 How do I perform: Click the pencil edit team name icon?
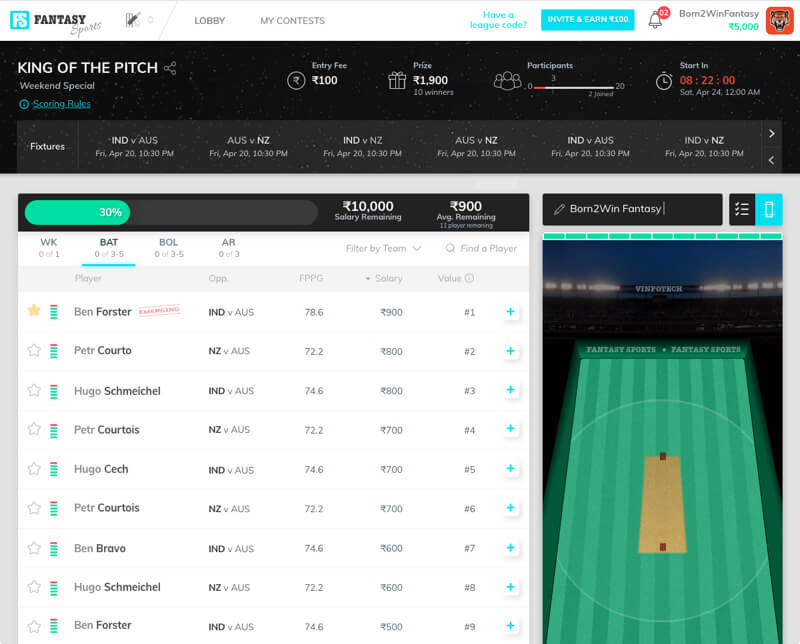[559, 209]
